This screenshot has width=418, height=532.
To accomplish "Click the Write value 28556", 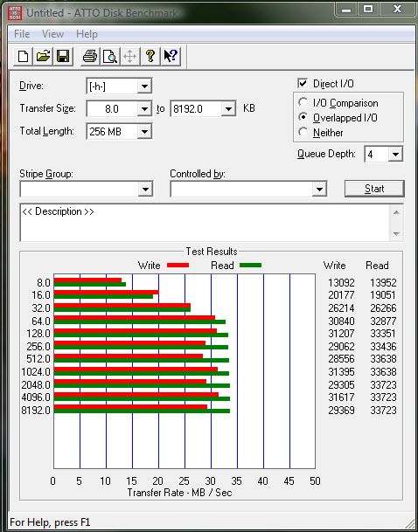I will click(341, 359).
